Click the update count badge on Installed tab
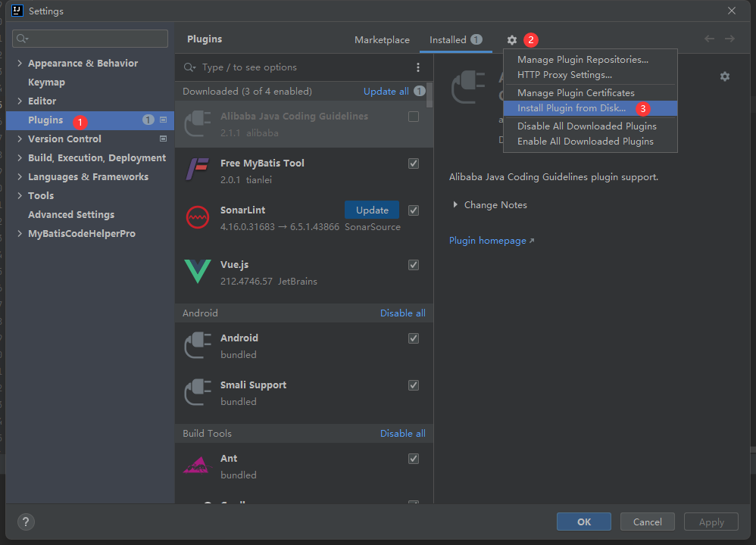This screenshot has width=756, height=545. coord(476,39)
